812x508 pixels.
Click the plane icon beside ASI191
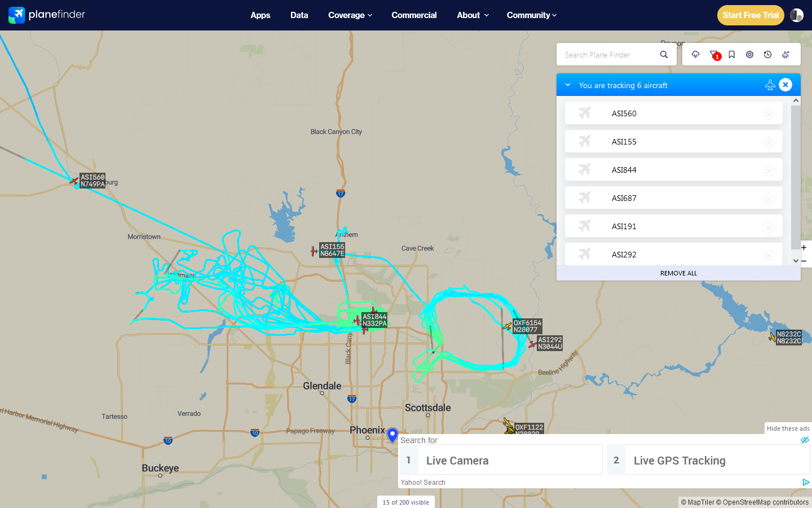585,226
